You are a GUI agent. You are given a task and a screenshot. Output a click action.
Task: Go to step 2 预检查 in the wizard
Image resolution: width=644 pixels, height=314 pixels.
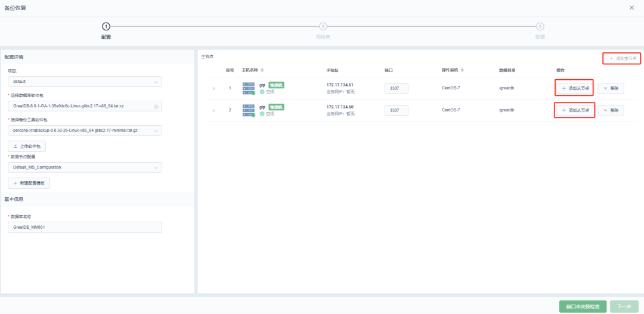tap(323, 26)
